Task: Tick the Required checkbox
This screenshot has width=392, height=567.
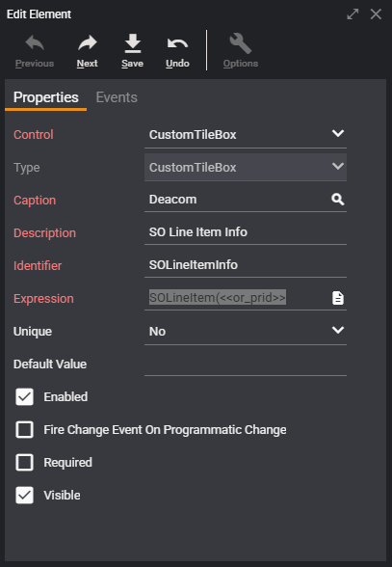Action: [x=25, y=463]
